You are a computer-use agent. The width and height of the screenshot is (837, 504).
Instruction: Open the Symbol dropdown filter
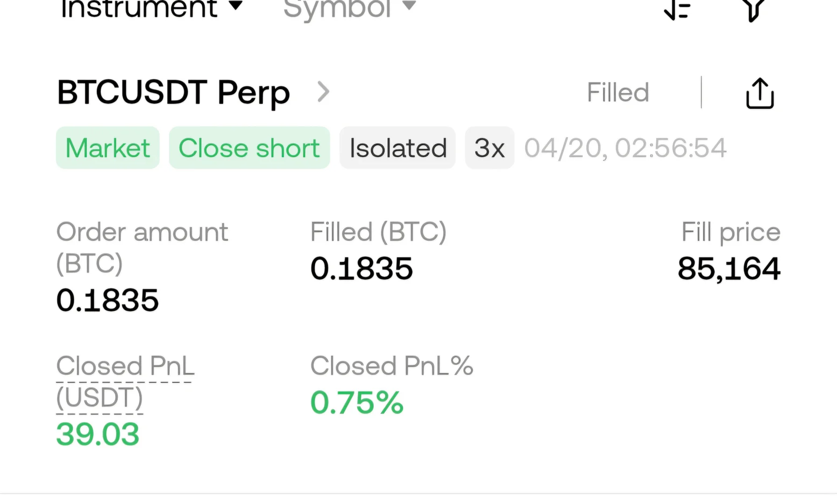pyautogui.click(x=349, y=7)
